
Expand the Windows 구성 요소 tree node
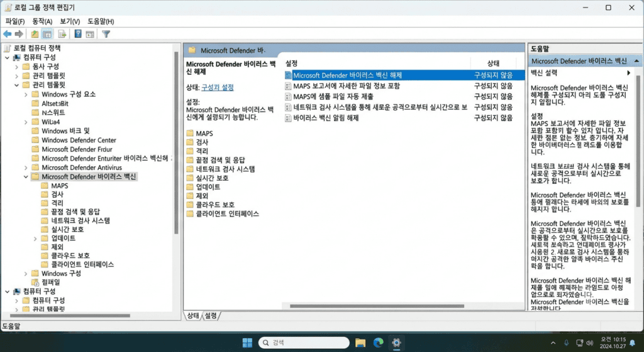coord(26,94)
